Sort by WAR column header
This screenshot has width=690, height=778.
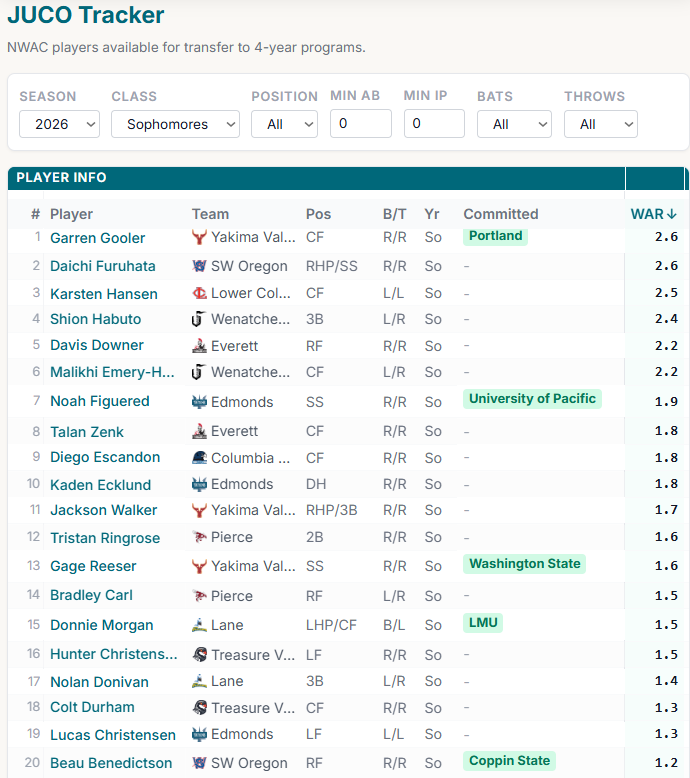tap(653, 214)
